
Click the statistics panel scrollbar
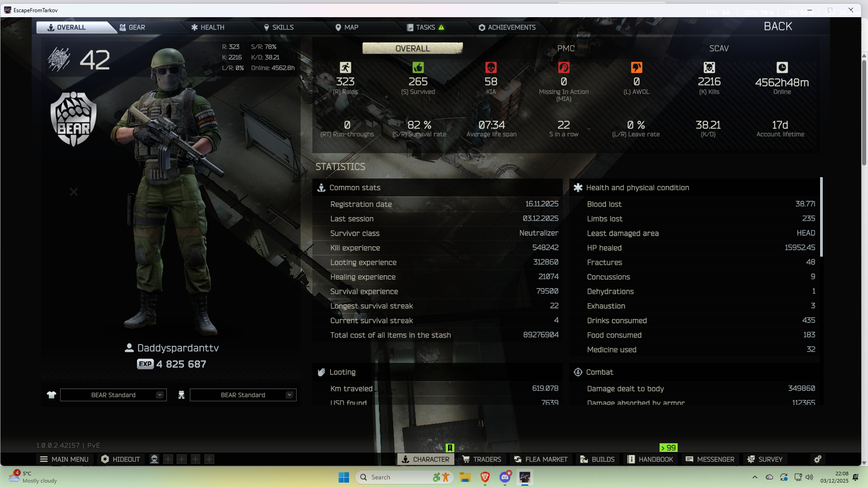821,217
